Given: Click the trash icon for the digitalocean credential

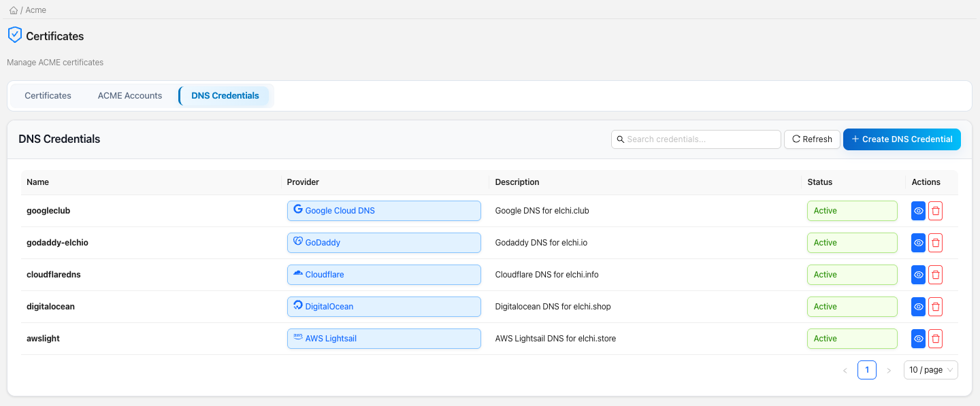Looking at the screenshot, I should [x=935, y=307].
